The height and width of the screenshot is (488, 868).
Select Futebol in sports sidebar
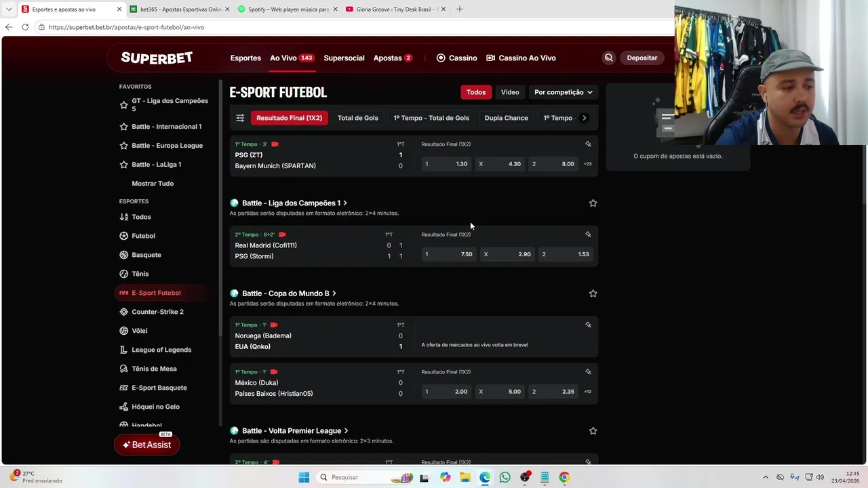point(143,236)
